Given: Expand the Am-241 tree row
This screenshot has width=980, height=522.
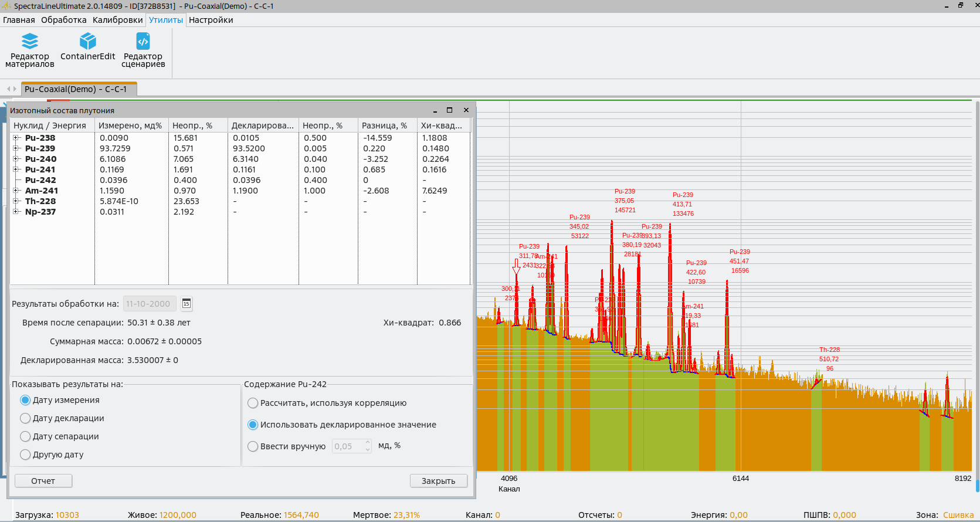Looking at the screenshot, I should pyautogui.click(x=16, y=191).
